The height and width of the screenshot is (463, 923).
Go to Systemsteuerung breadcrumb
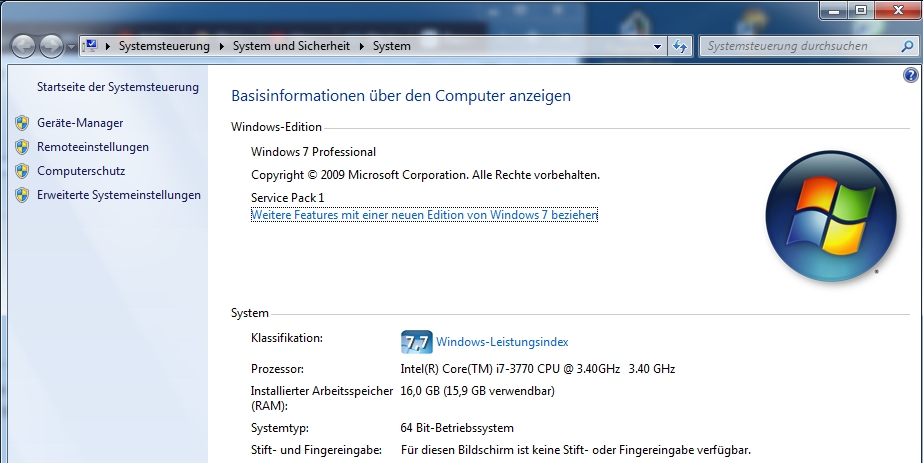[x=164, y=46]
